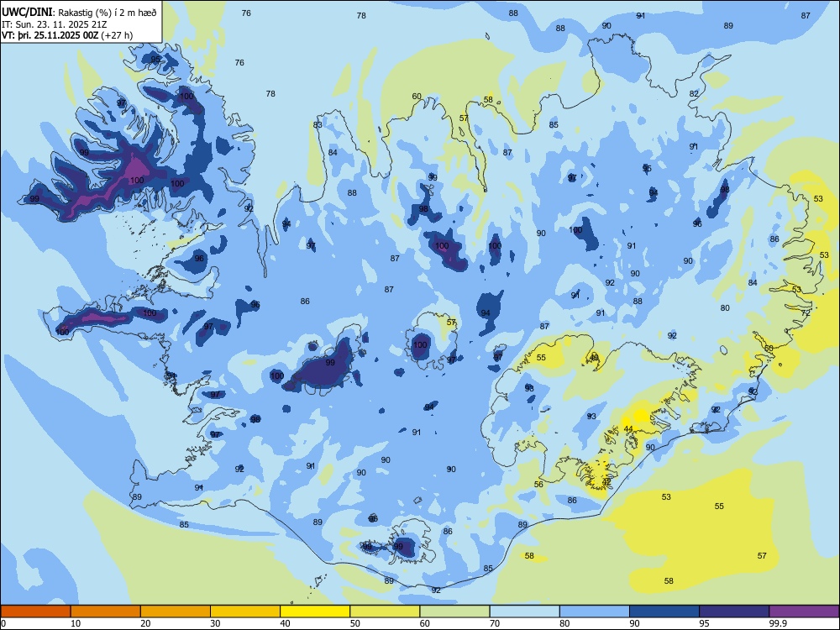Click the '(+27 h)' forecast offset text

pyautogui.click(x=117, y=35)
